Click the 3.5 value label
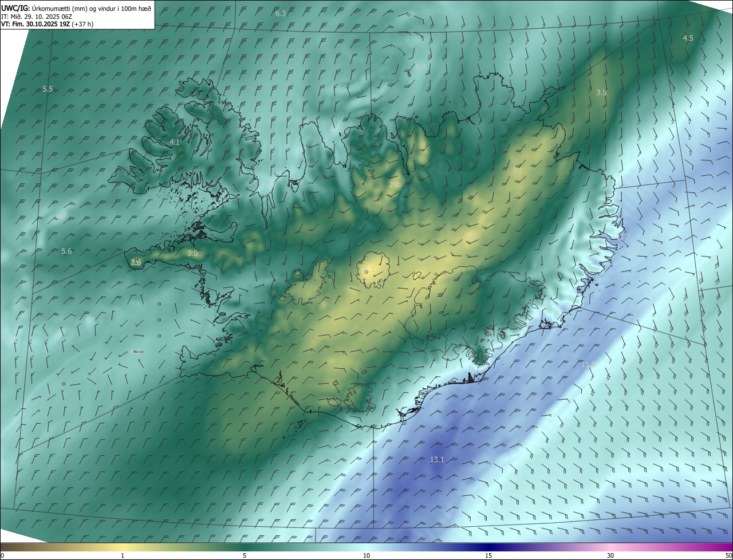This screenshot has height=560, width=733. (601, 92)
